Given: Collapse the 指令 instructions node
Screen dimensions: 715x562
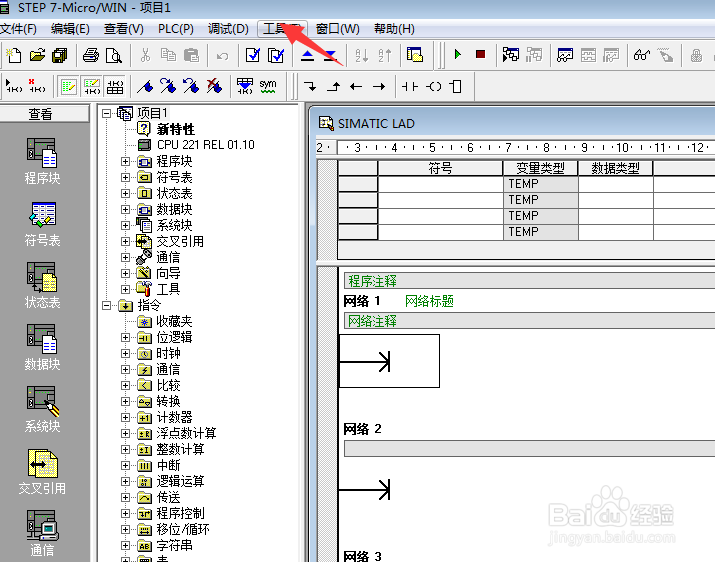Looking at the screenshot, I should 106,305.
